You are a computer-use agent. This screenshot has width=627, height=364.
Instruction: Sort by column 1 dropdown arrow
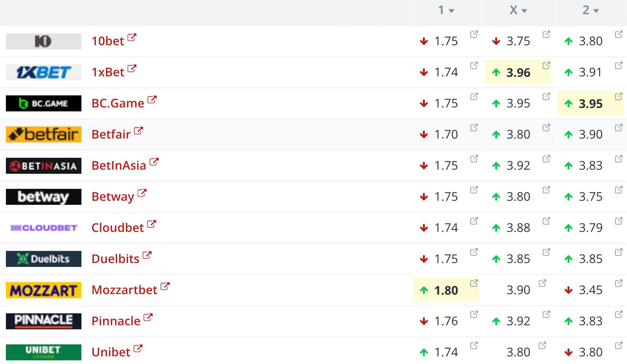[x=452, y=11]
